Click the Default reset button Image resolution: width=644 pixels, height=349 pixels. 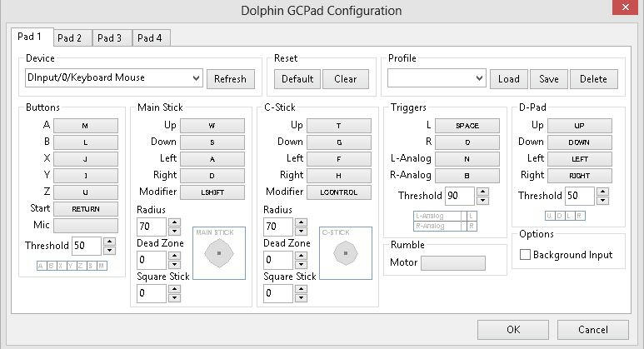tap(297, 79)
